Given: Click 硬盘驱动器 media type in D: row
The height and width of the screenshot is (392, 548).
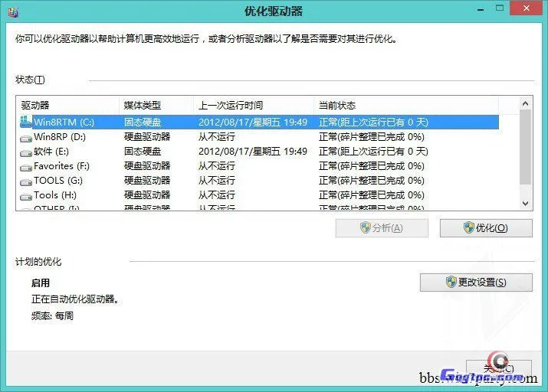Looking at the screenshot, I should pos(147,137).
